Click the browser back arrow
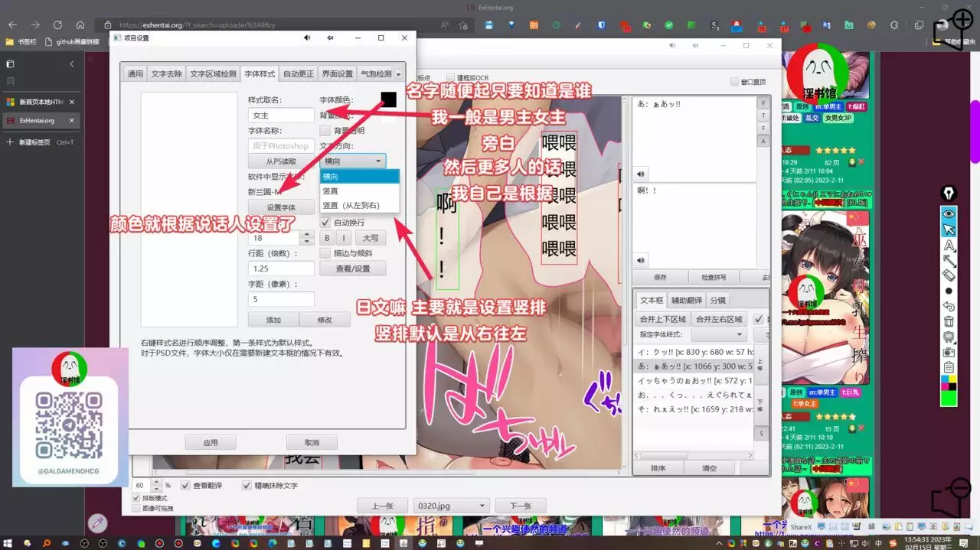980x550 pixels. (x=12, y=25)
